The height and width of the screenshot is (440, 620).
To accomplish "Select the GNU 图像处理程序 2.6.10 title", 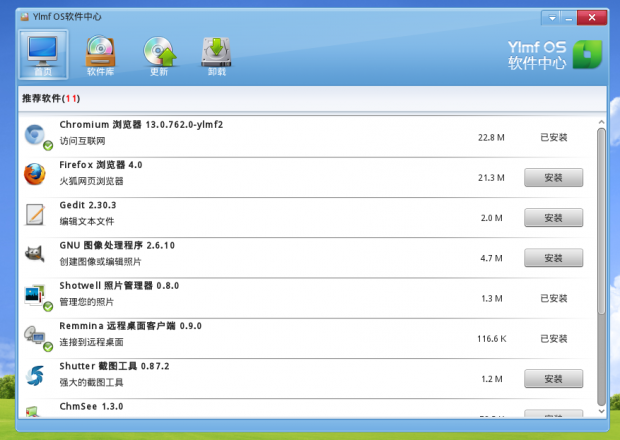I will (x=117, y=245).
